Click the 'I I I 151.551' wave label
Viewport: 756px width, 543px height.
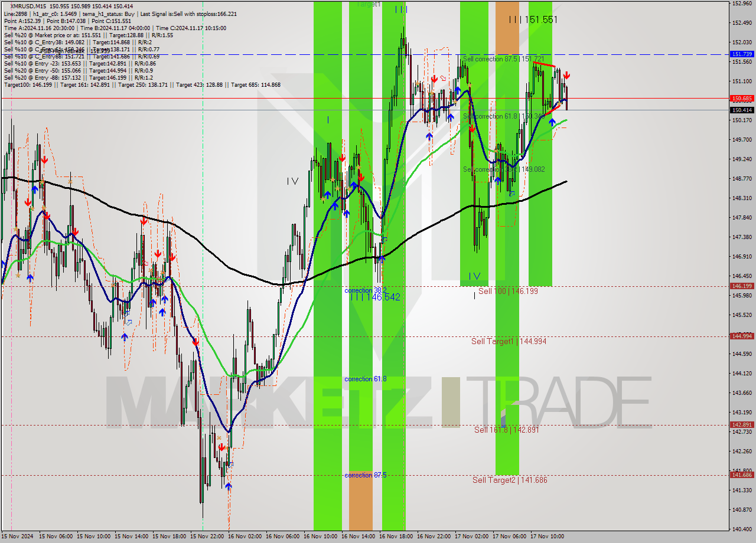pos(533,19)
